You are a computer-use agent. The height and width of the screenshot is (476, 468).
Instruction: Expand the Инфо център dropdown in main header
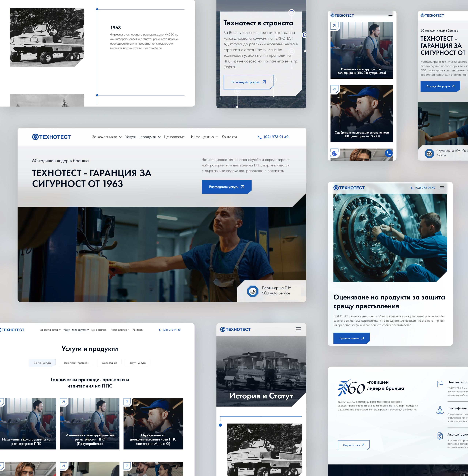coord(204,137)
